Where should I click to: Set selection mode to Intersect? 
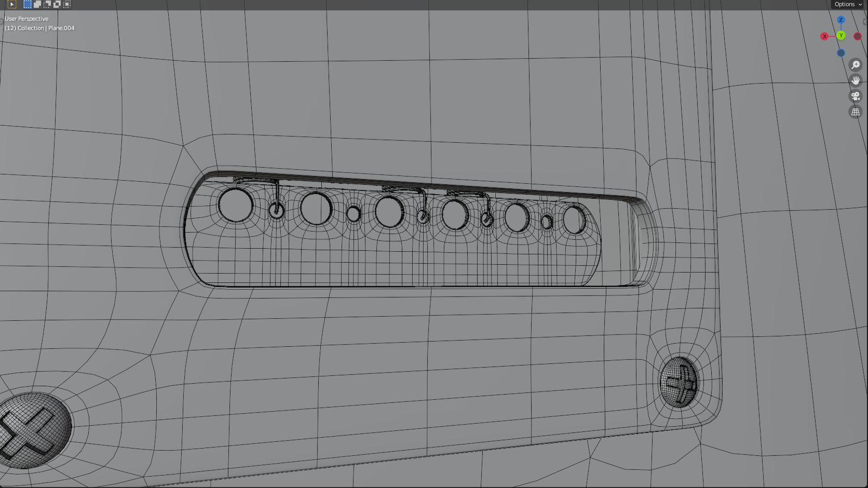(67, 4)
